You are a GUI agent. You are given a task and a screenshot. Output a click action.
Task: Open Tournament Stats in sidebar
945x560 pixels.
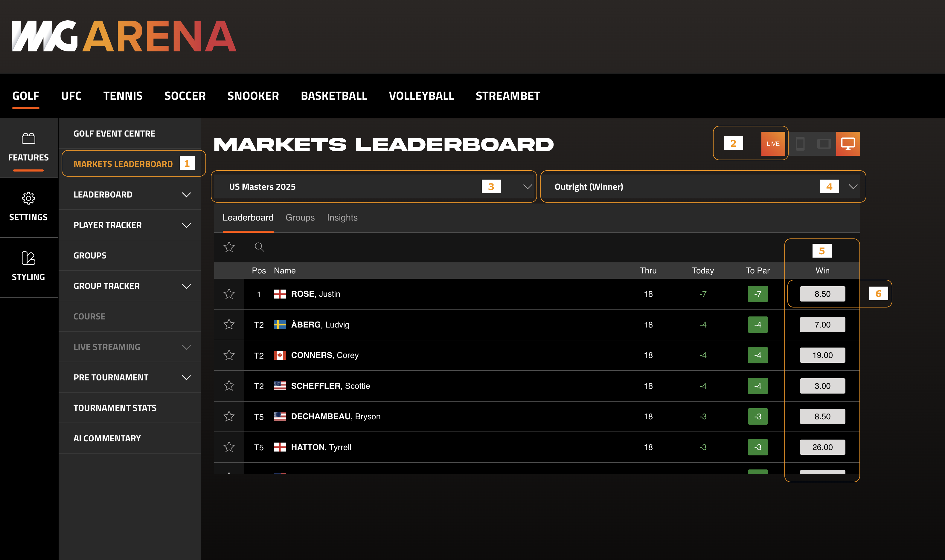115,408
